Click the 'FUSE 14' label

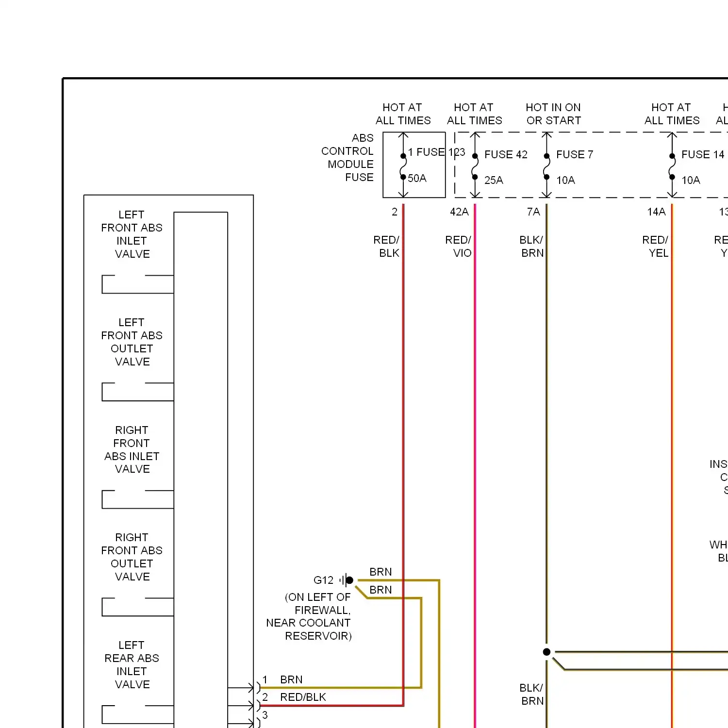pos(703,154)
